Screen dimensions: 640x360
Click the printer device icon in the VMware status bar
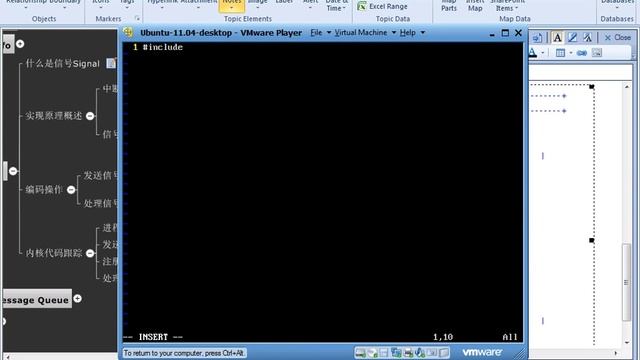click(408, 353)
